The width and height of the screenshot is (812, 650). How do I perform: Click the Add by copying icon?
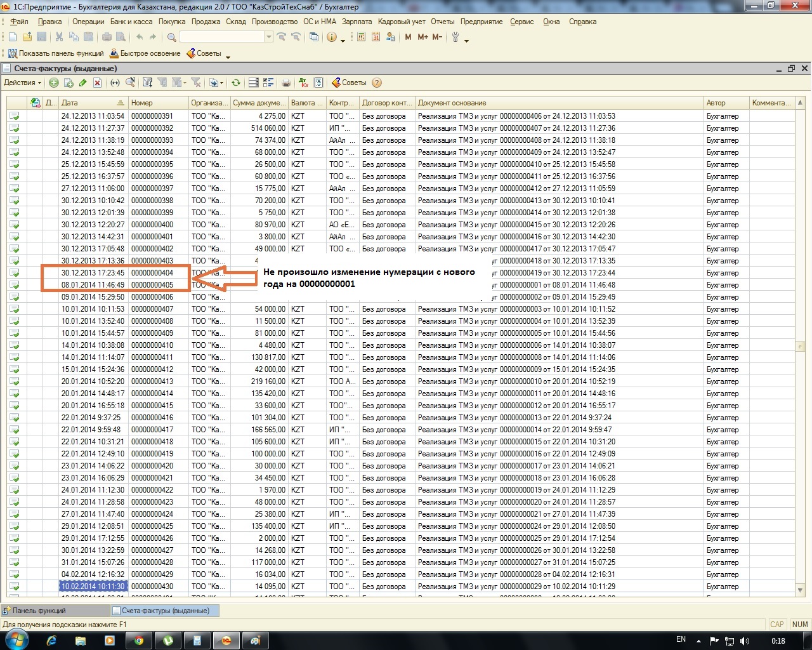(69, 83)
